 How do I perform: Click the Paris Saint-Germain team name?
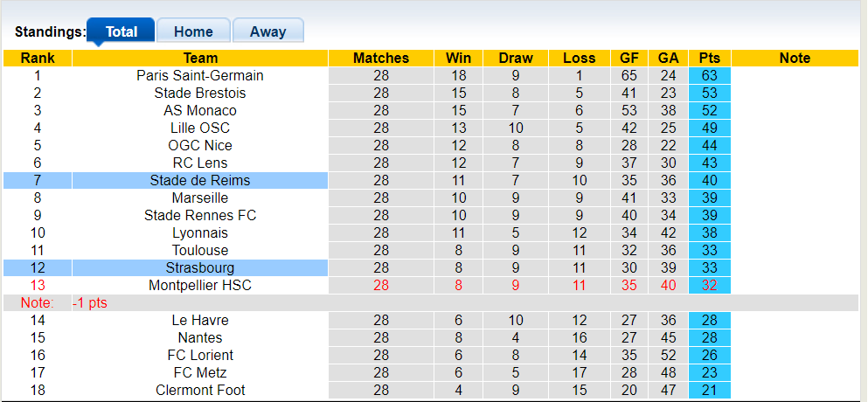pos(200,76)
